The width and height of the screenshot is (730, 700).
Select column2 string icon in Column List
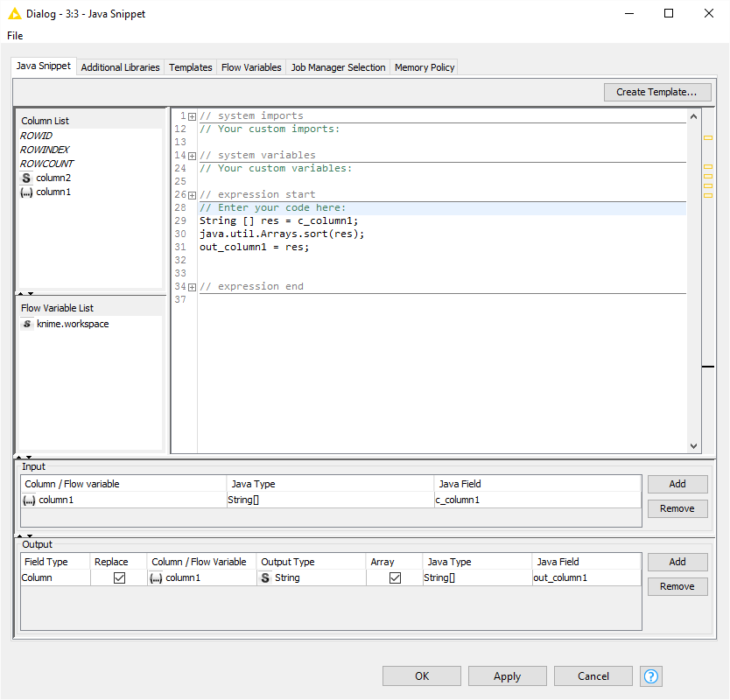(27, 178)
